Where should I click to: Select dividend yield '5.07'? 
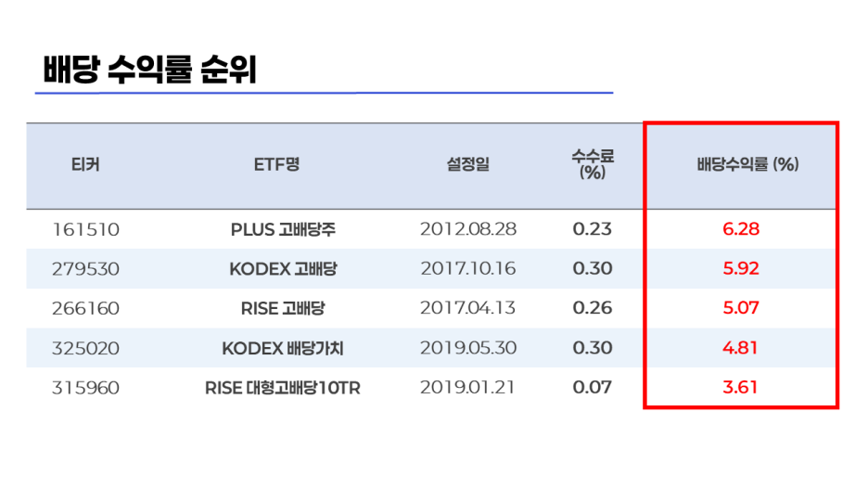tap(741, 308)
